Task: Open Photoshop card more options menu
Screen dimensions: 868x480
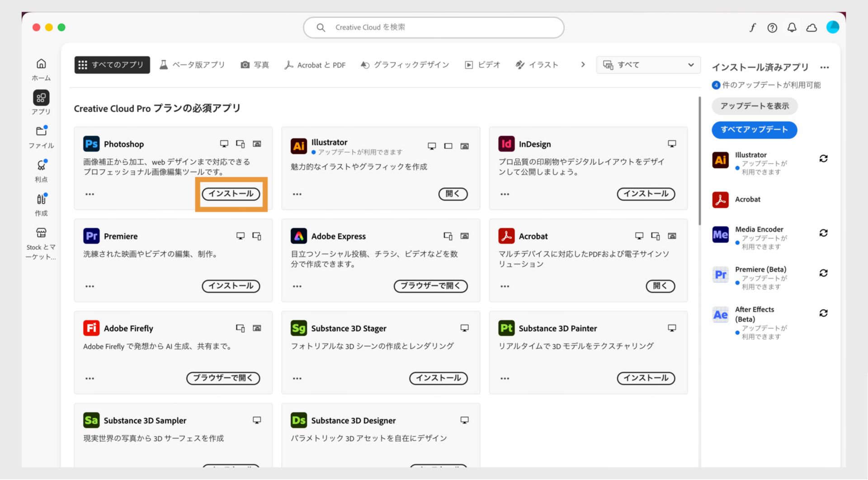Action: [x=90, y=194]
